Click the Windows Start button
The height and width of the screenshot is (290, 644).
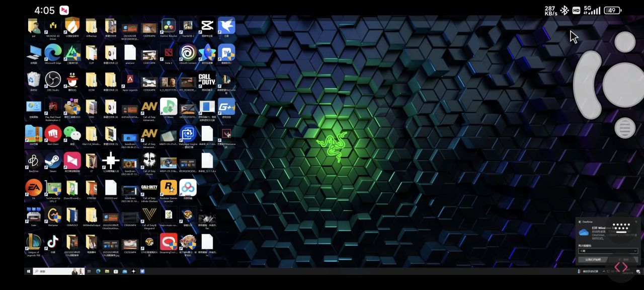[28, 271]
